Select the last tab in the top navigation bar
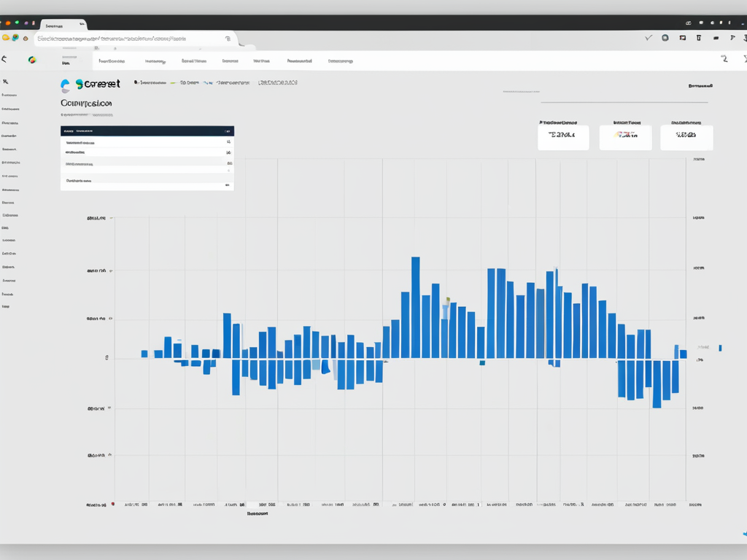The height and width of the screenshot is (560, 747). coord(340,61)
